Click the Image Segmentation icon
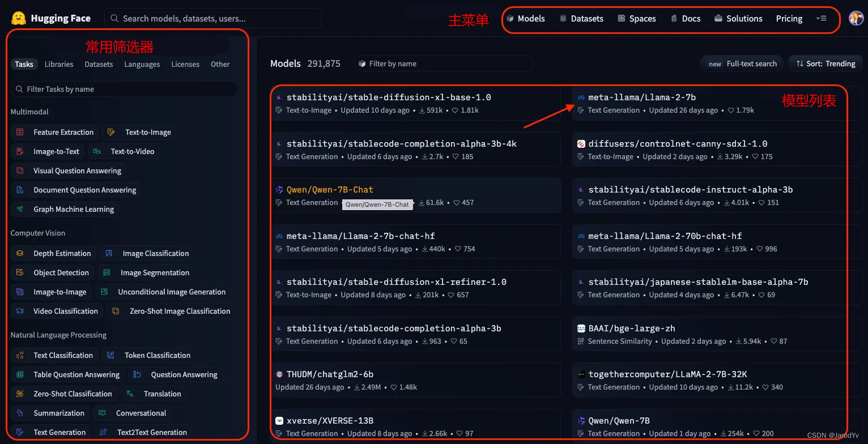This screenshot has height=444, width=868. [x=107, y=272]
